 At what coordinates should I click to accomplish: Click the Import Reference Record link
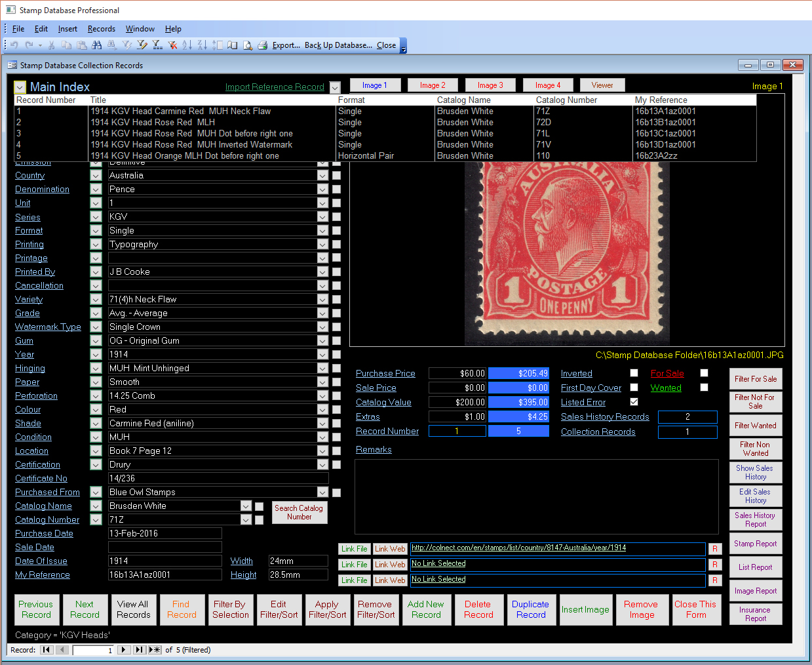275,87
